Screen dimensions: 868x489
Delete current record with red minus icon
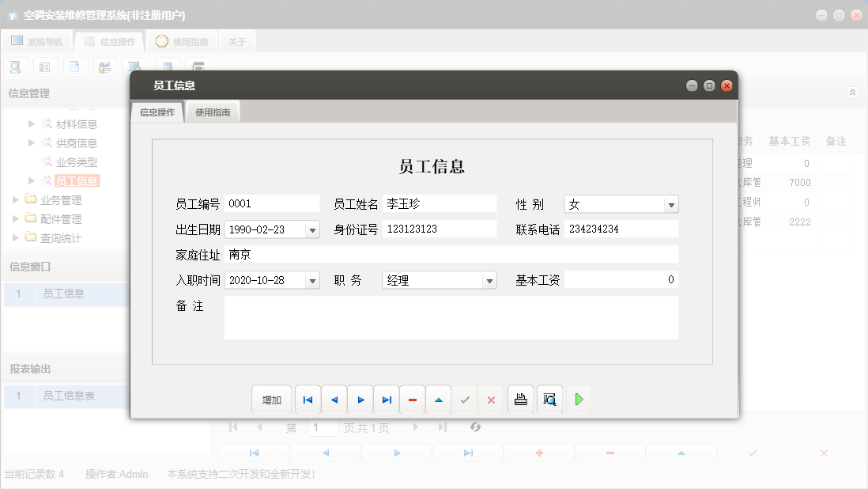(x=412, y=400)
